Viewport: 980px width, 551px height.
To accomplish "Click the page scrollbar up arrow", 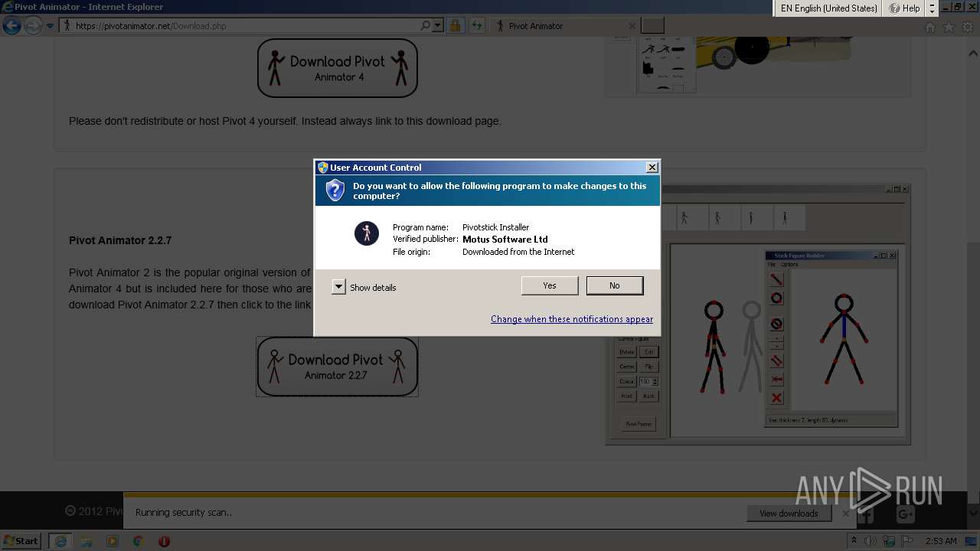I will 973,54.
